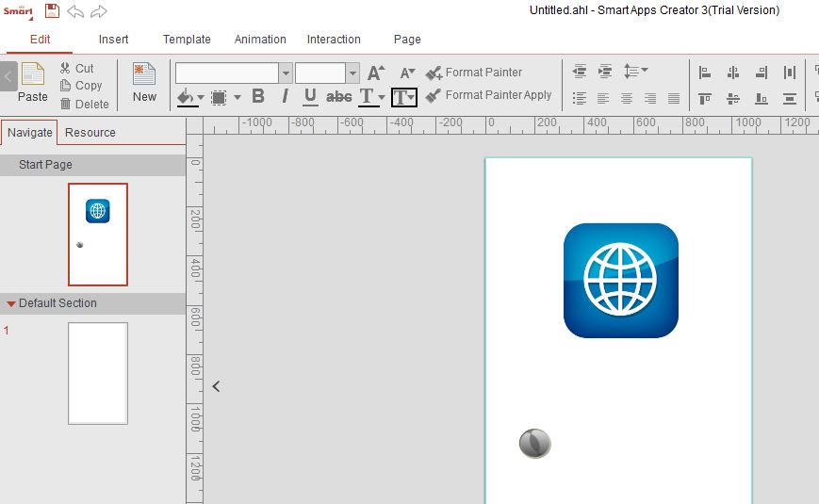Click Format Painter Apply
819x504 pixels.
click(488, 95)
